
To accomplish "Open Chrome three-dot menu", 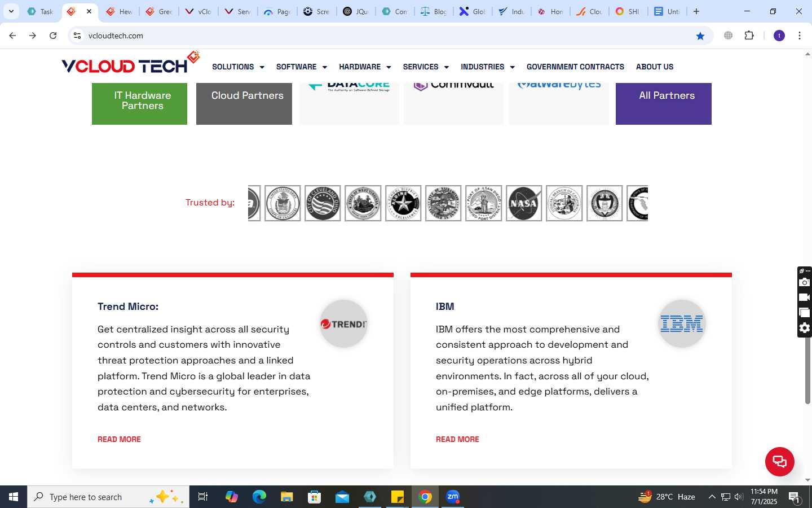I will [x=800, y=36].
